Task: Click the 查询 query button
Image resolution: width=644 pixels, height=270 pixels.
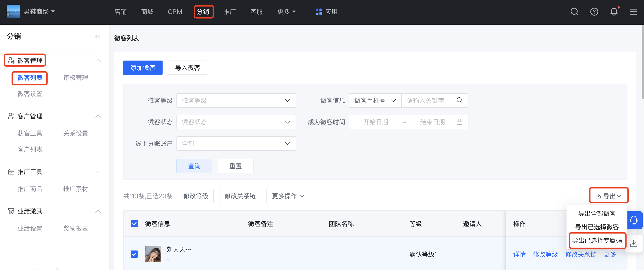Action: coord(194,166)
